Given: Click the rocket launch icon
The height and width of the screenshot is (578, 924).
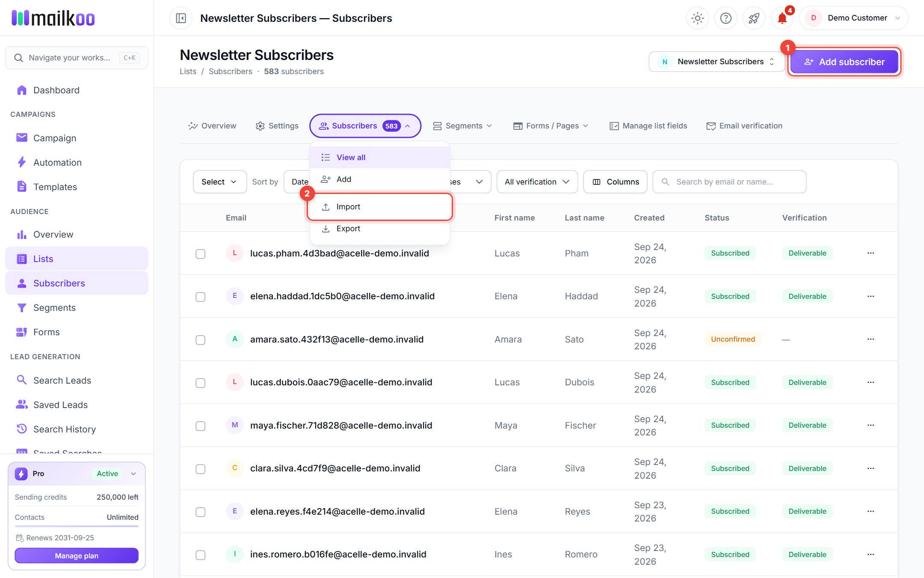Looking at the screenshot, I should 754,18.
